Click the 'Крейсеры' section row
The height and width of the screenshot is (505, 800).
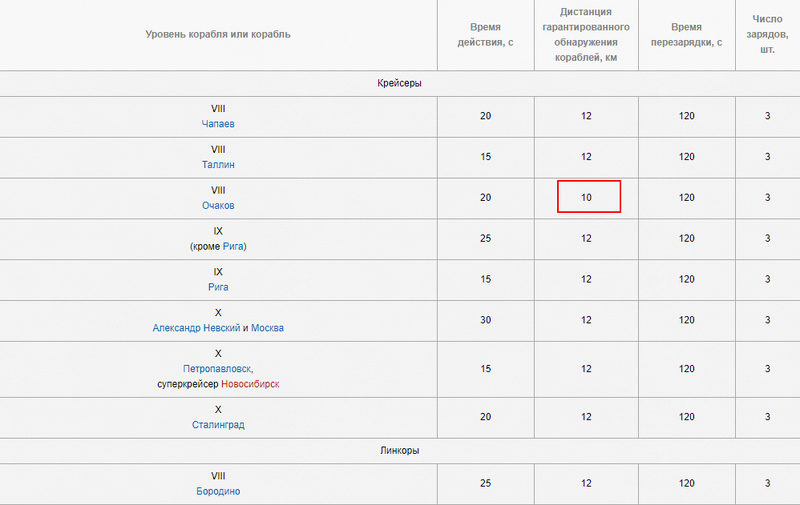pyautogui.click(x=399, y=83)
